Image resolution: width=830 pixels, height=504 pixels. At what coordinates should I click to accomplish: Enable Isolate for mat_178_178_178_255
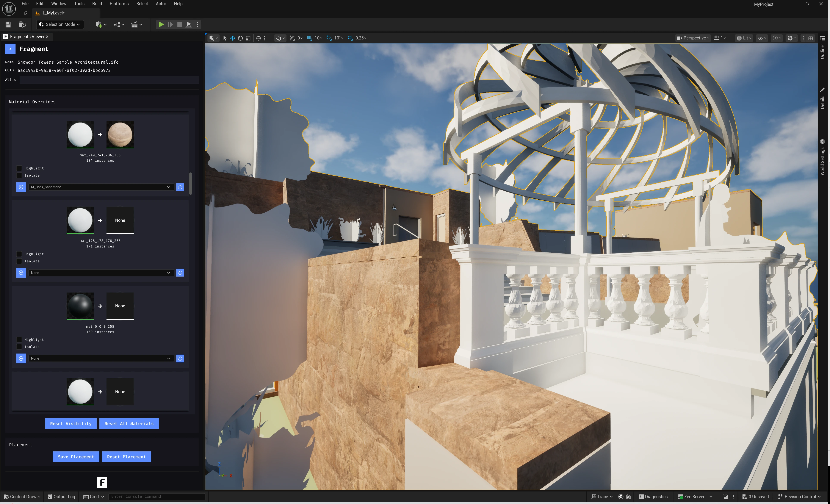click(x=19, y=261)
